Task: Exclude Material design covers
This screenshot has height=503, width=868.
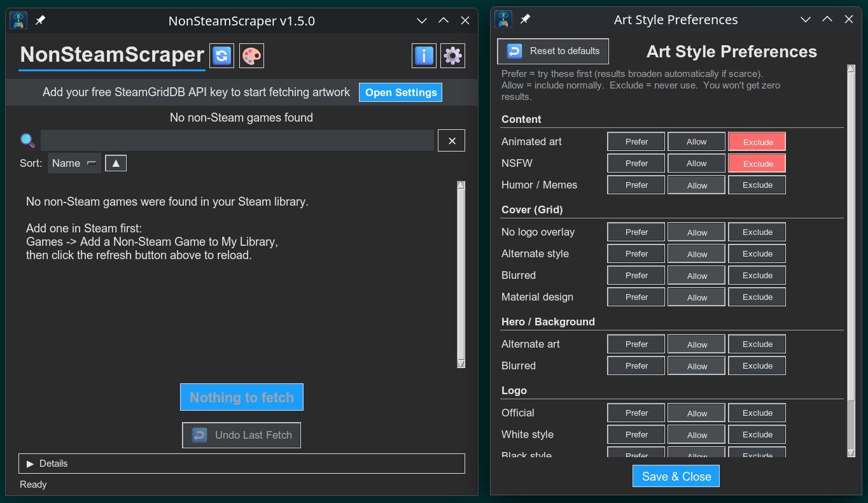Action: (757, 297)
